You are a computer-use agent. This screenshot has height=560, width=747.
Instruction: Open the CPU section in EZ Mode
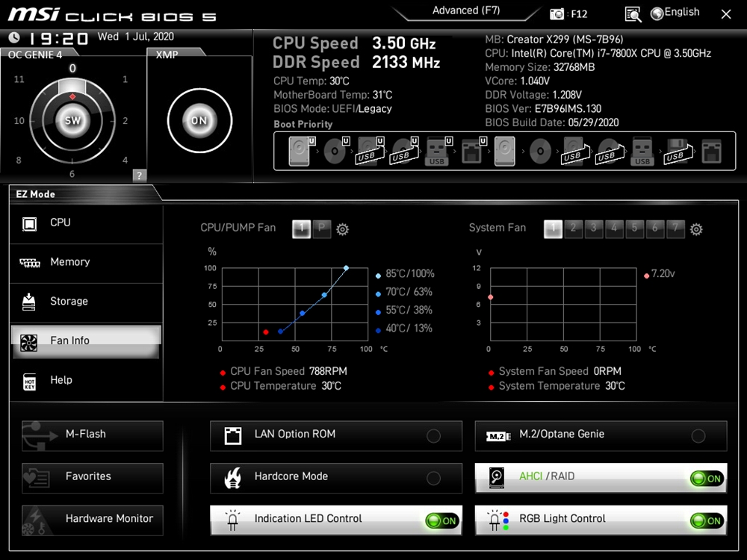pos(86,223)
